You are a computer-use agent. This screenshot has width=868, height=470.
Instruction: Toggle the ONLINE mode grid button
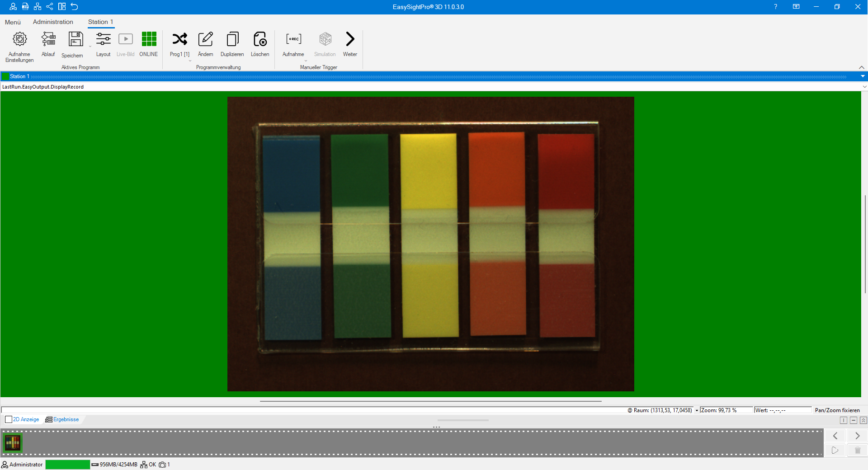point(149,39)
